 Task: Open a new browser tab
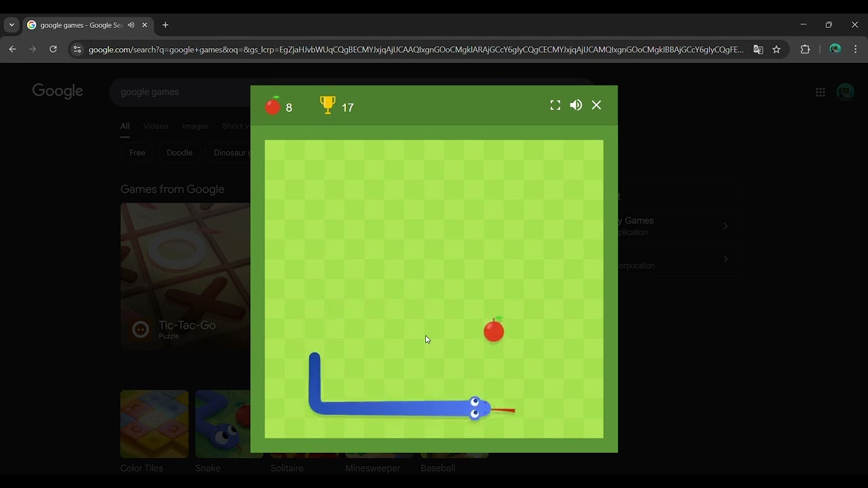pyautogui.click(x=165, y=25)
